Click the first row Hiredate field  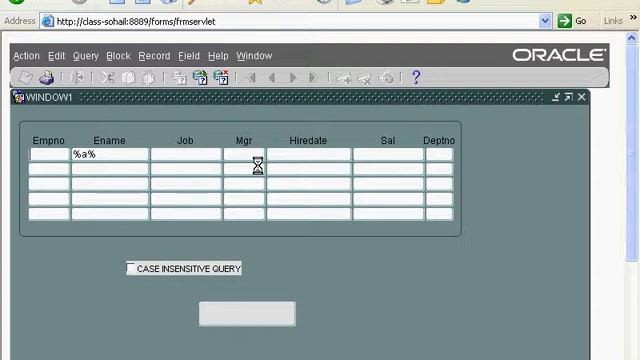(x=309, y=154)
